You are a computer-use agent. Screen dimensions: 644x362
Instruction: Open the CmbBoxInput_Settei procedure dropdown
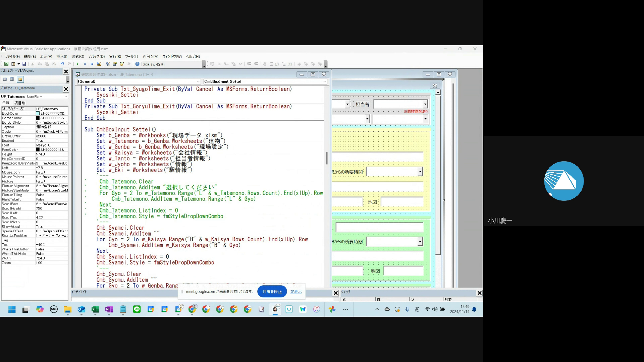[x=324, y=81]
